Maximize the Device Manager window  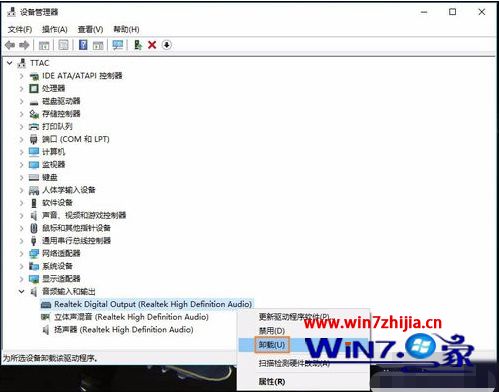point(453,12)
